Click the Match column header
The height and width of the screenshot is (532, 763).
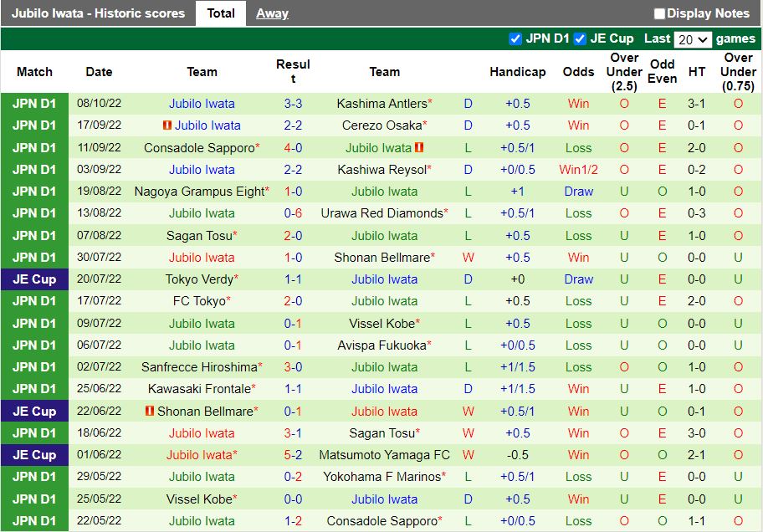point(34,72)
